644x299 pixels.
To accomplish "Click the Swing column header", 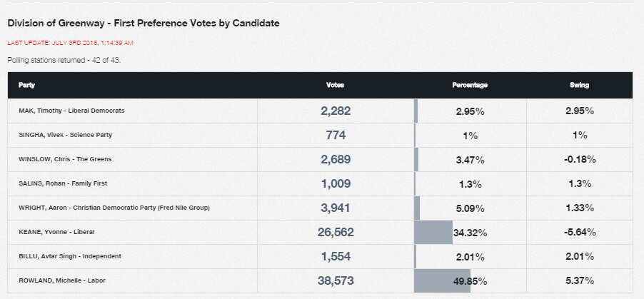I will 579,86.
